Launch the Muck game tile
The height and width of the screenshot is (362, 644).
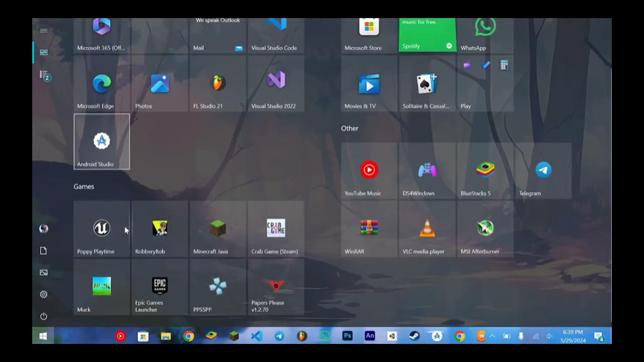tap(102, 287)
